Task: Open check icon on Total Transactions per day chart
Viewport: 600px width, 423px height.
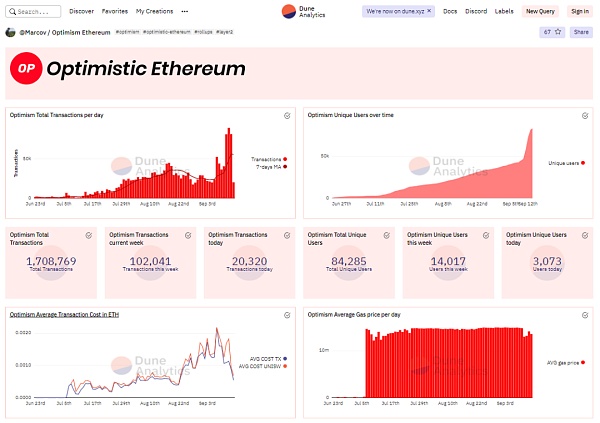Action: [287, 116]
